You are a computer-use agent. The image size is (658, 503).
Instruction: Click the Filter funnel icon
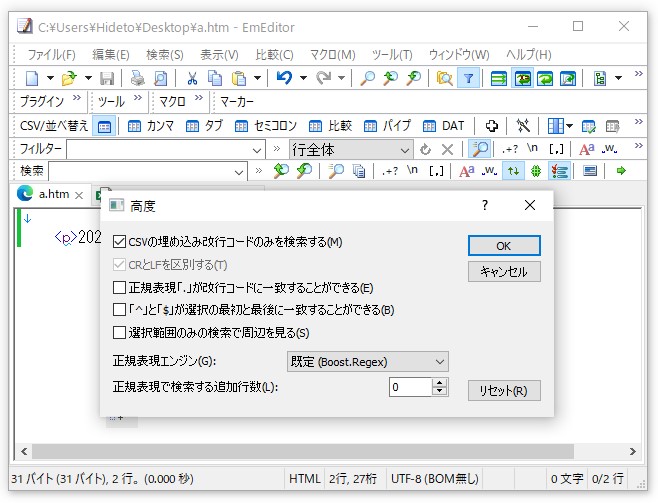[x=468, y=78]
